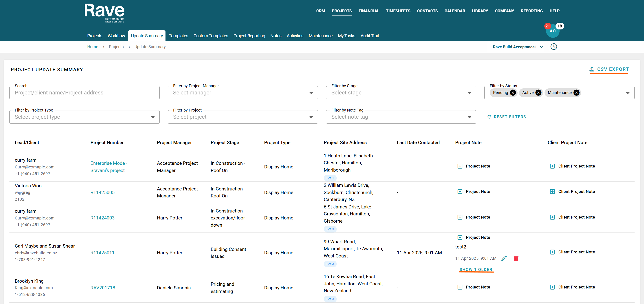Open the Filter by Project Manager dropdown
This screenshot has height=304, width=644.
pyautogui.click(x=243, y=93)
